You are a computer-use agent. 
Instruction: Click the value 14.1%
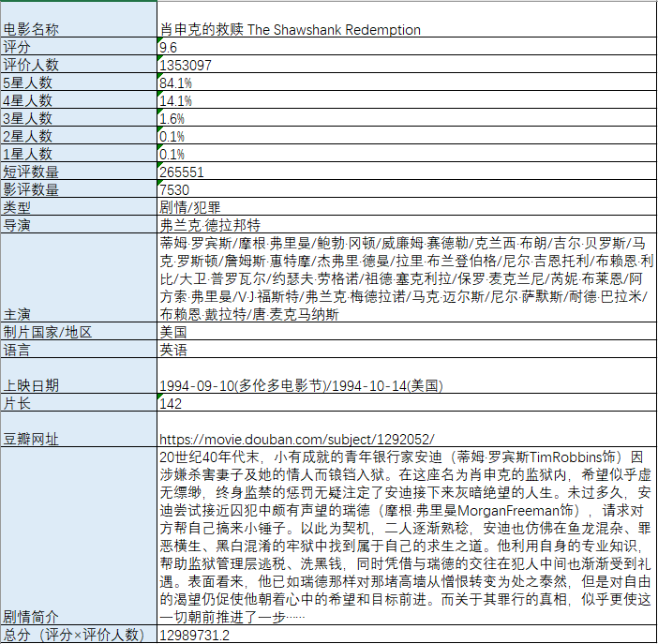tap(176, 100)
